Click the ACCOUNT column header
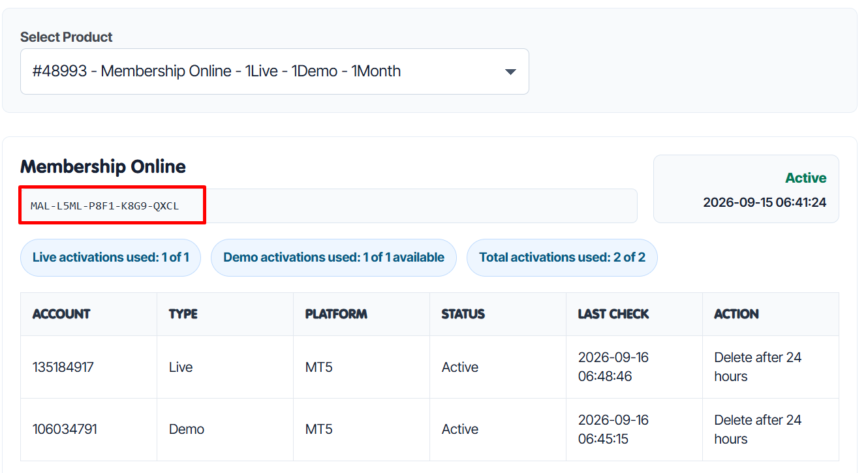 [61, 314]
